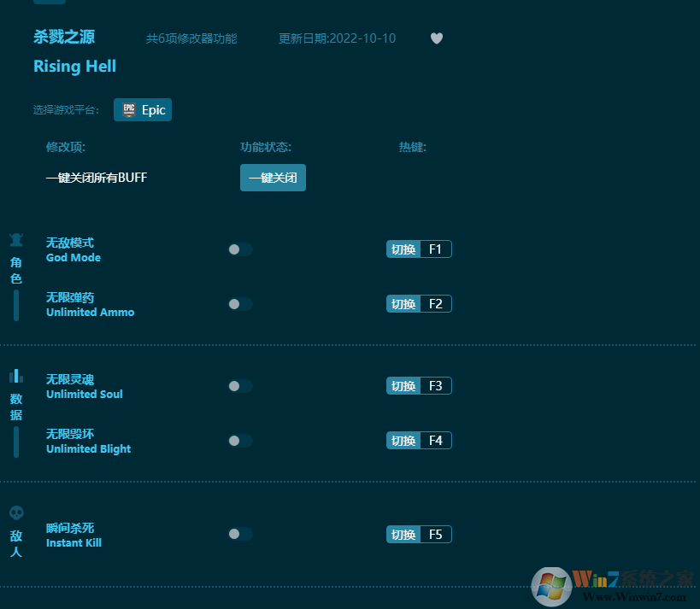Click the God Mode label
700x609 pixels.
point(74,257)
